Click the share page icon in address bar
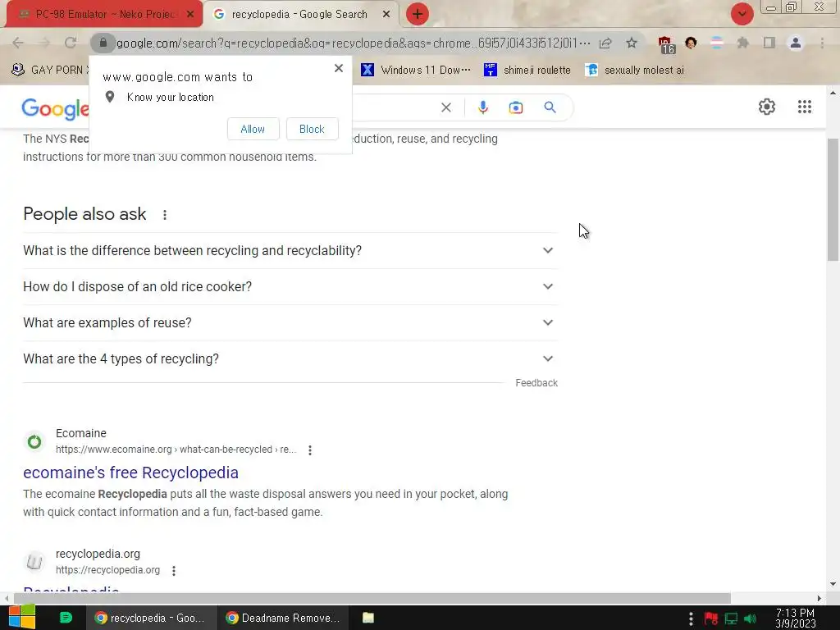This screenshot has height=630, width=840. click(605, 43)
